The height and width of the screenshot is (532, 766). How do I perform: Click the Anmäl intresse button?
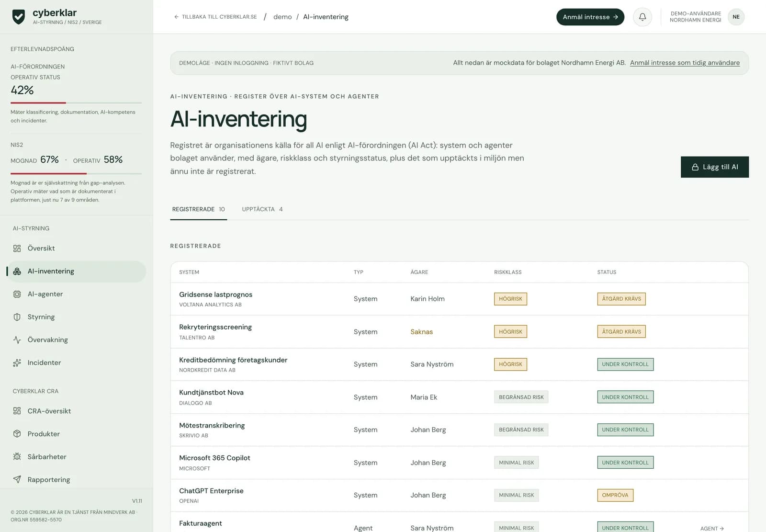[590, 17]
